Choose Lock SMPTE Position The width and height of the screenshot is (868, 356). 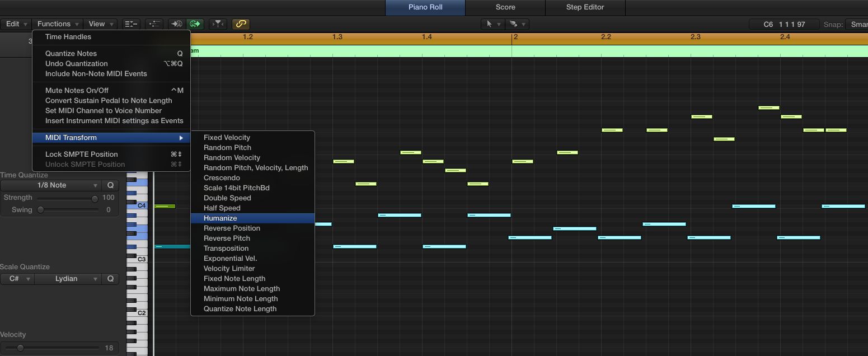[111, 154]
